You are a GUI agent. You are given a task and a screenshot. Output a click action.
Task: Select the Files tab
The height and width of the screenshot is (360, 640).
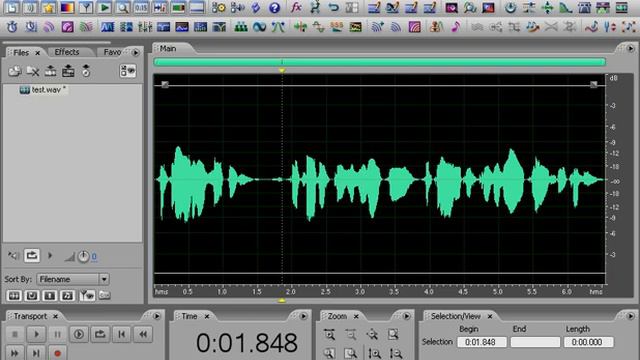tap(21, 53)
